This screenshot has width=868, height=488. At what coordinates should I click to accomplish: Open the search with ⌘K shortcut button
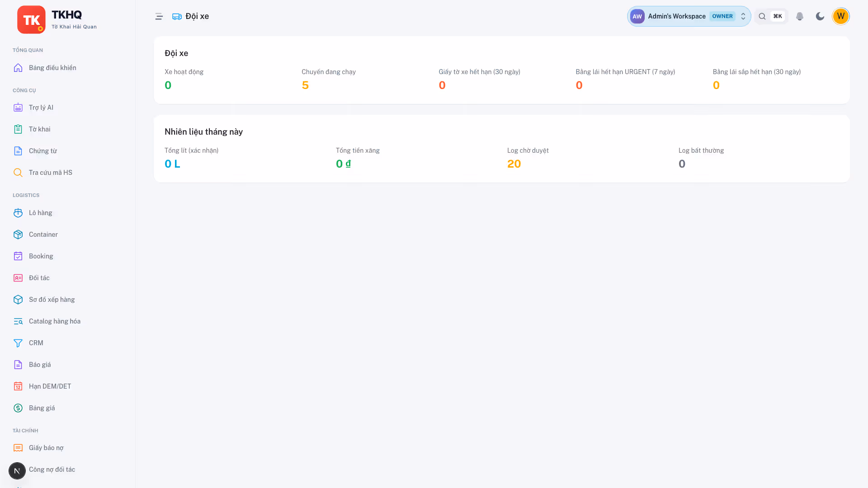(x=771, y=17)
